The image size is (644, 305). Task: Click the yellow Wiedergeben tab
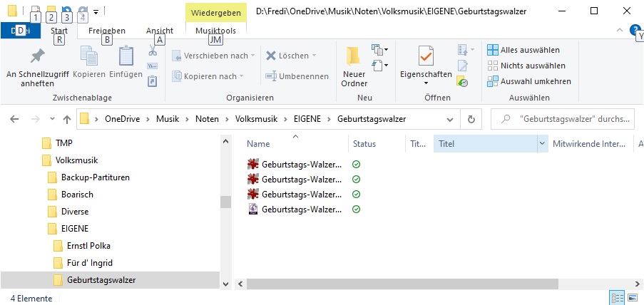click(x=215, y=13)
